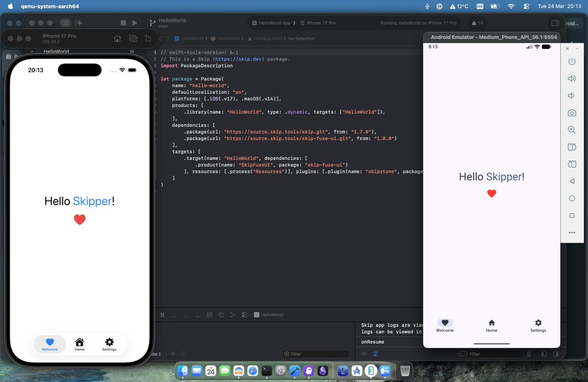This screenshot has width=588, height=382.
Task: Click microphone icon in menu bar
Action: 427,6
